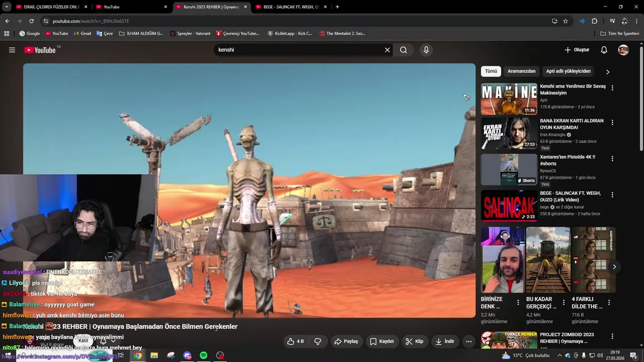Open Spotify from the taskbar
644x362 pixels.
click(x=203, y=355)
